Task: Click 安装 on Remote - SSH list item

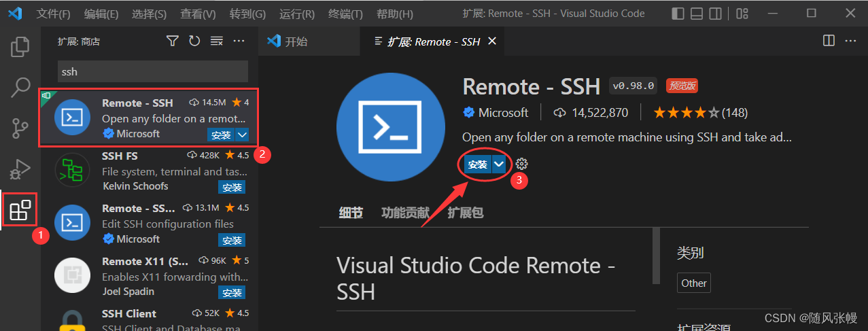Action: (x=220, y=135)
